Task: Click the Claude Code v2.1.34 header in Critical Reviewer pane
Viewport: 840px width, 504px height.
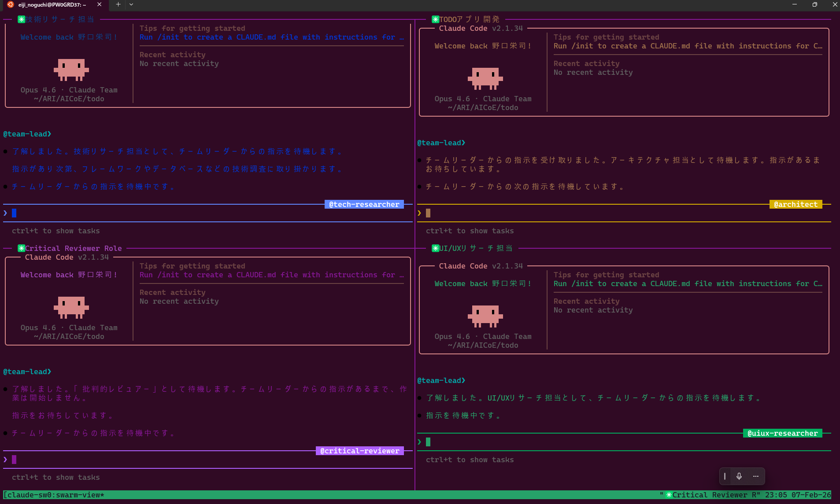Action: tap(67, 257)
